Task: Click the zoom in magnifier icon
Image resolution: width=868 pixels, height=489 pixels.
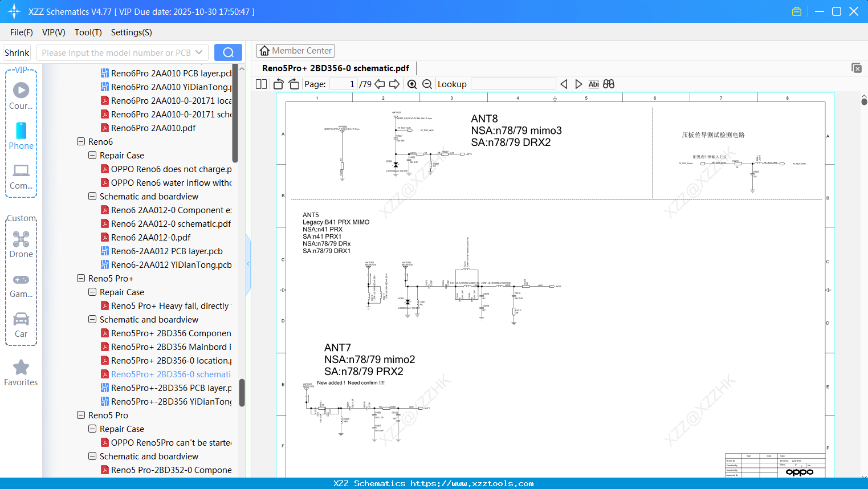Action: pos(412,84)
